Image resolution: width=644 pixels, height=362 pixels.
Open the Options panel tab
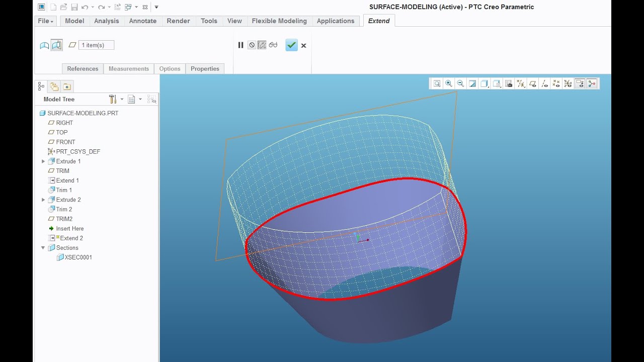coord(170,69)
